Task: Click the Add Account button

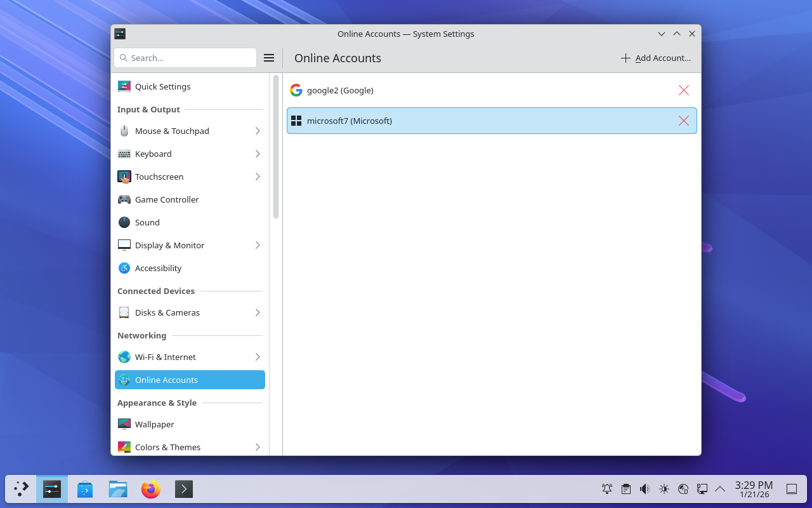Action: point(656,58)
